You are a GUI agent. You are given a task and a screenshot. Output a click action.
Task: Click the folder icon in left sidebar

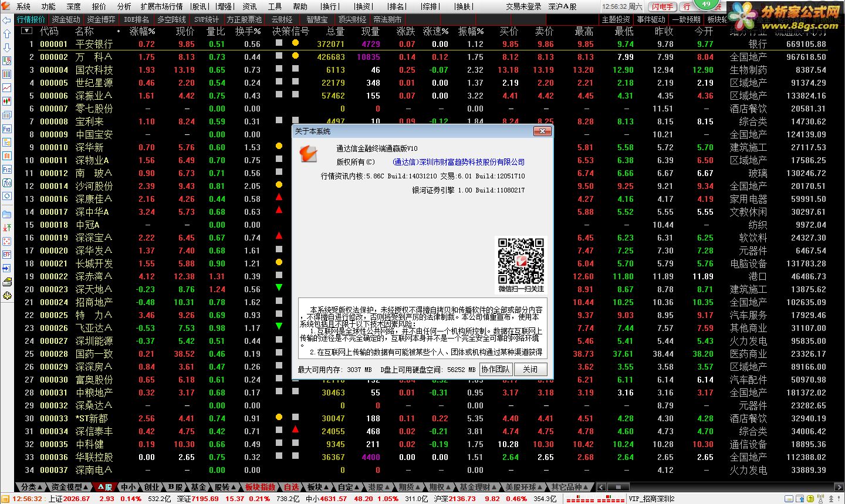point(6,214)
